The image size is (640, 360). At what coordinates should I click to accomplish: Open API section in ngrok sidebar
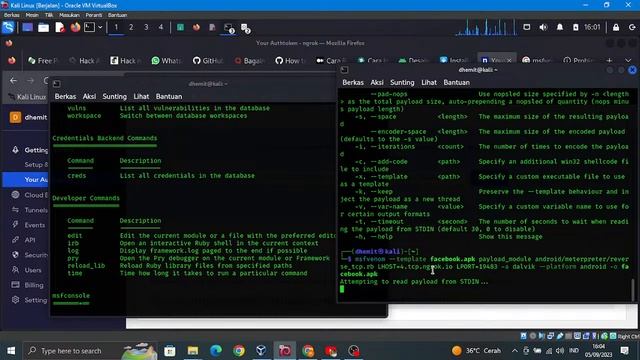[x=24, y=240]
